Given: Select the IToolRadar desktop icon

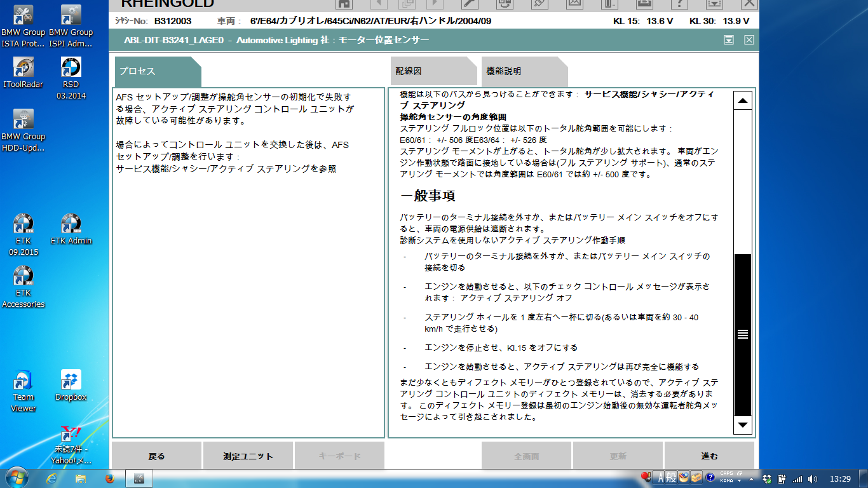Looking at the screenshot, I should (x=24, y=72).
